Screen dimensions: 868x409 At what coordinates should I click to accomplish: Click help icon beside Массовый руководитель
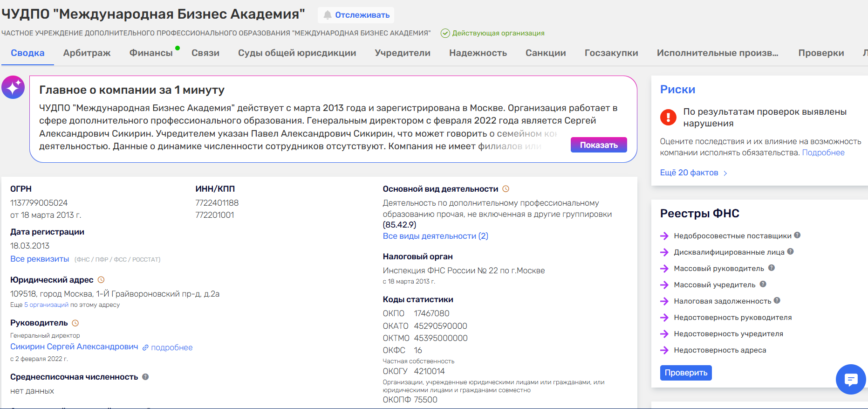772,268
